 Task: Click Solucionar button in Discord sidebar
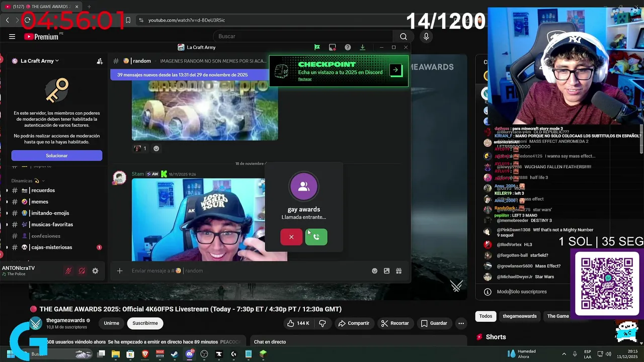pyautogui.click(x=57, y=155)
